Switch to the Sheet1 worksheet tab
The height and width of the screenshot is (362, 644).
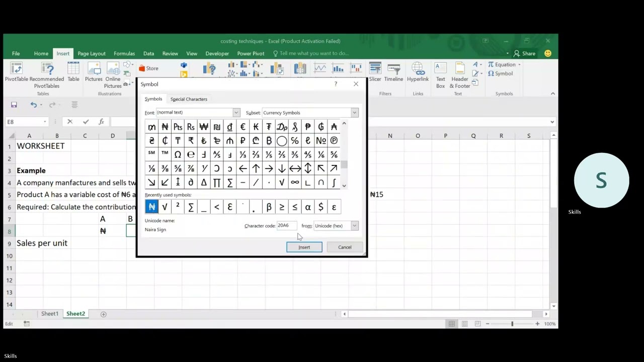50,314
